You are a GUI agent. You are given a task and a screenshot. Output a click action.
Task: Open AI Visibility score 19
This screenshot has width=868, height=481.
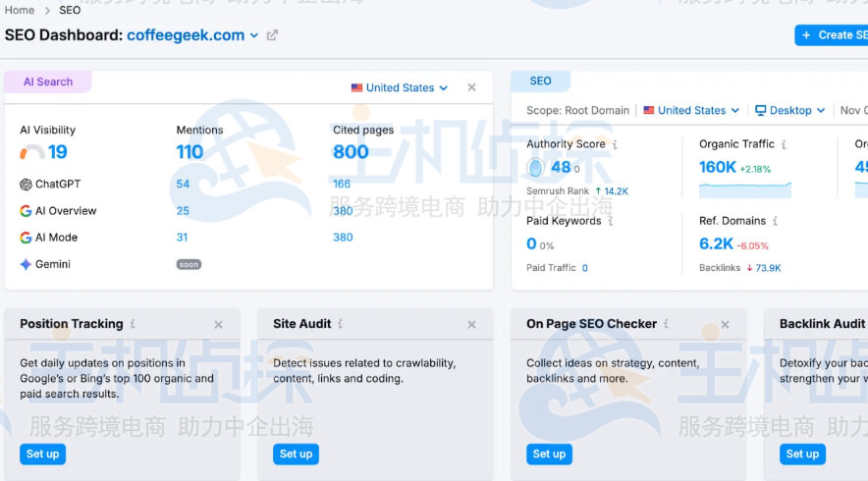(x=58, y=151)
